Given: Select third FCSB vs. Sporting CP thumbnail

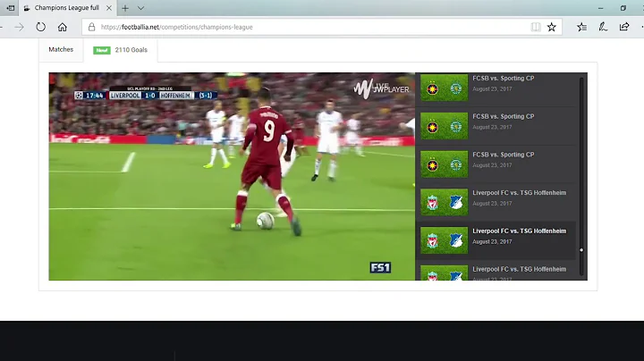Looking at the screenshot, I should click(x=444, y=164).
